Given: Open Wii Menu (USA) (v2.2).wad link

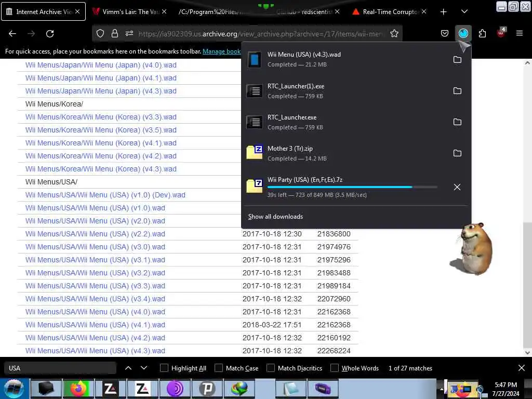Looking at the screenshot, I should (96, 234).
